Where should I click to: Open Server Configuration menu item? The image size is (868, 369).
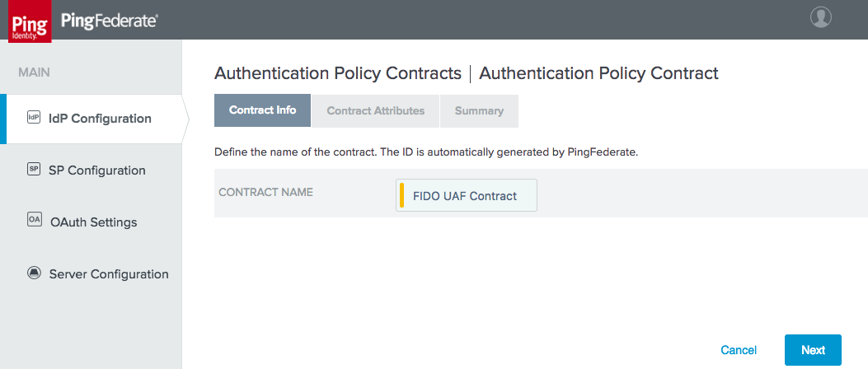(x=109, y=274)
